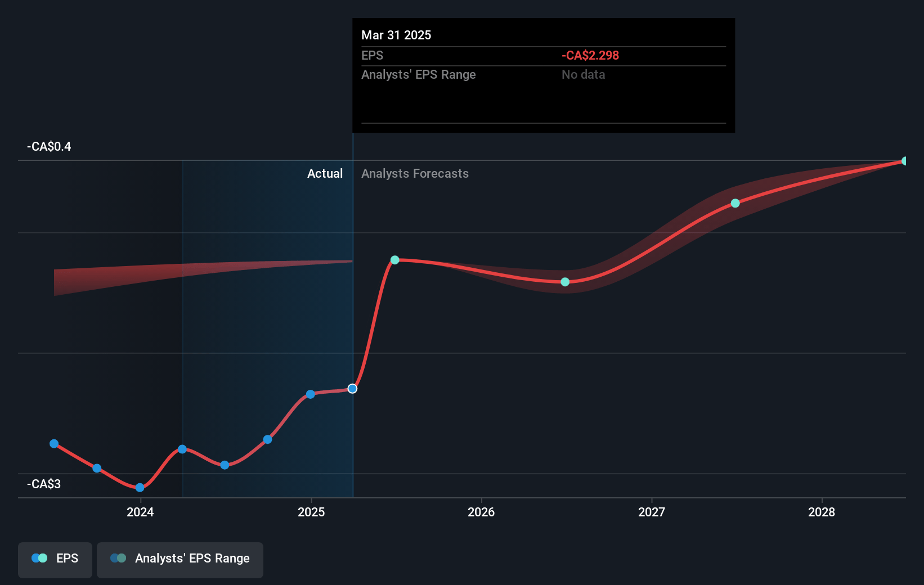924x585 pixels.
Task: Toggle the Analysts' EPS Range legend button
Action: (x=180, y=559)
